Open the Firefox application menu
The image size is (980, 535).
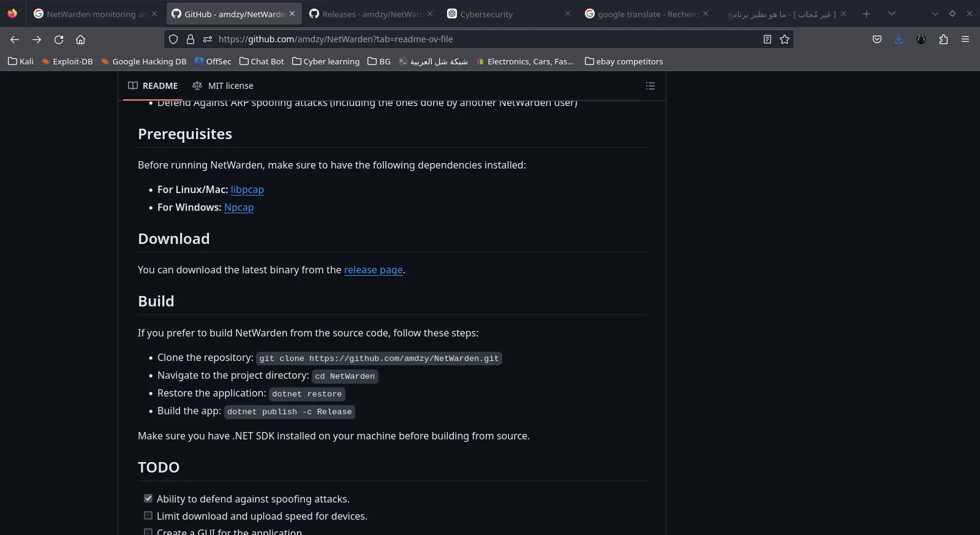[965, 39]
